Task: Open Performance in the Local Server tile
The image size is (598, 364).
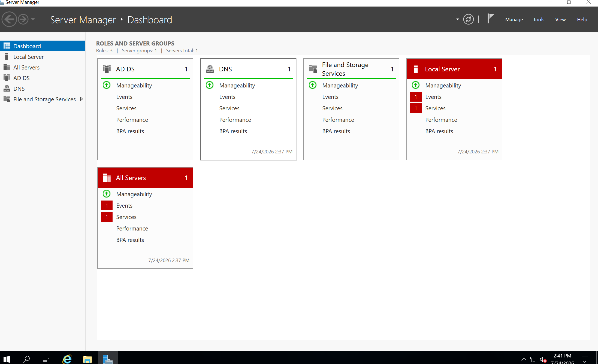Action: [441, 120]
